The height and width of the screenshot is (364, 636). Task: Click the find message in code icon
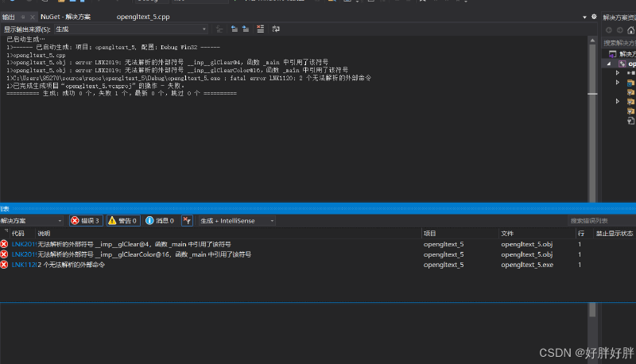[219, 29]
